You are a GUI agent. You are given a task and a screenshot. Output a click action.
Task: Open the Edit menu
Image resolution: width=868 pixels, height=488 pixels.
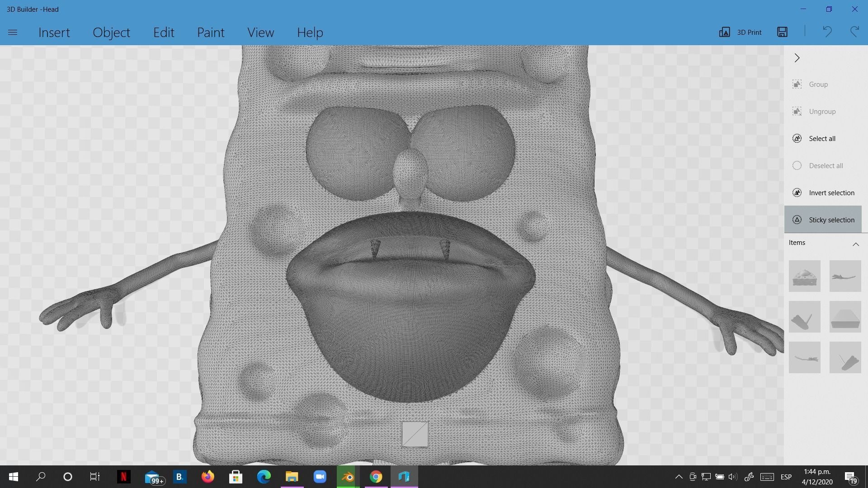[x=164, y=32]
